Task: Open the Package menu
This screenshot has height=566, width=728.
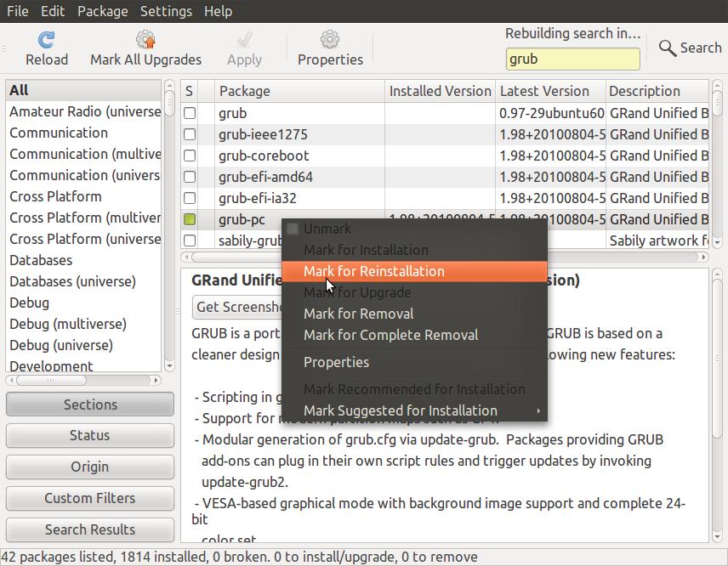Action: click(103, 11)
